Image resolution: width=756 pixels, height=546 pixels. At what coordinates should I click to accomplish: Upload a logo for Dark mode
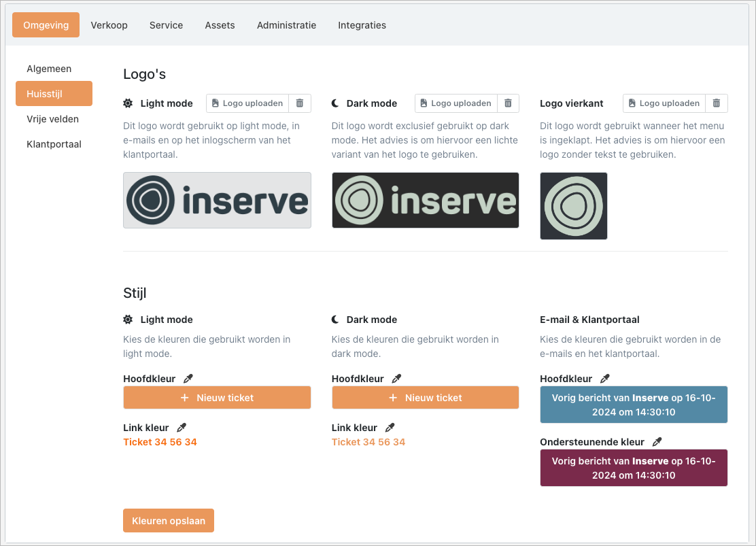click(x=456, y=103)
